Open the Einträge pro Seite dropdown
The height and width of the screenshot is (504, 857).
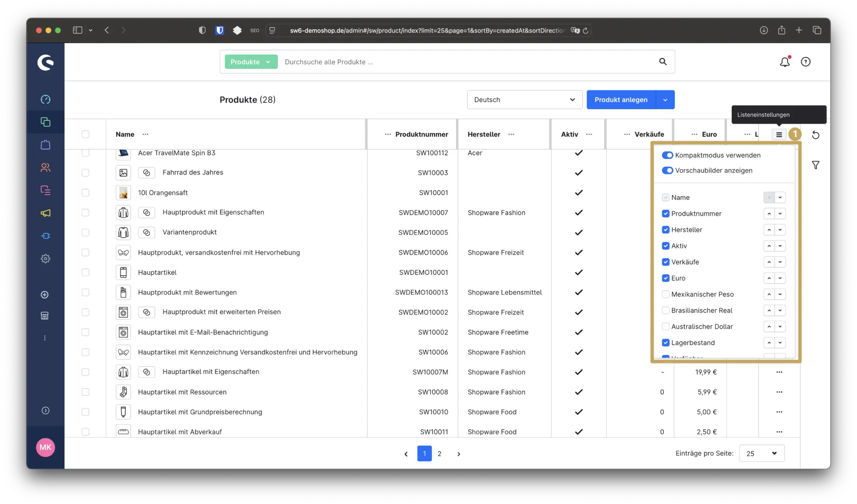coord(762,453)
